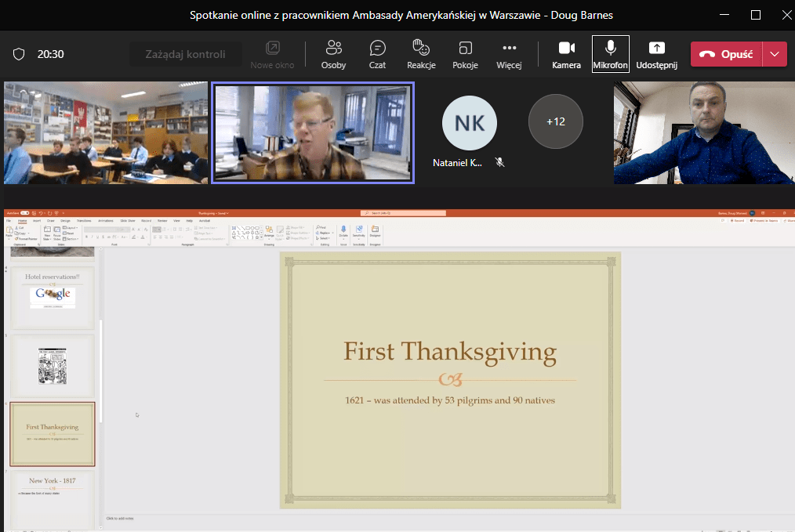Select the First Thanksgiving slide thumbnail
Screen dimensions: 795x532
52,434
